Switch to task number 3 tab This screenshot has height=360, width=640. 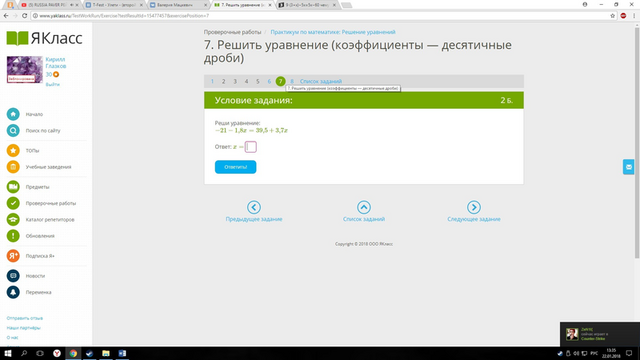point(235,81)
